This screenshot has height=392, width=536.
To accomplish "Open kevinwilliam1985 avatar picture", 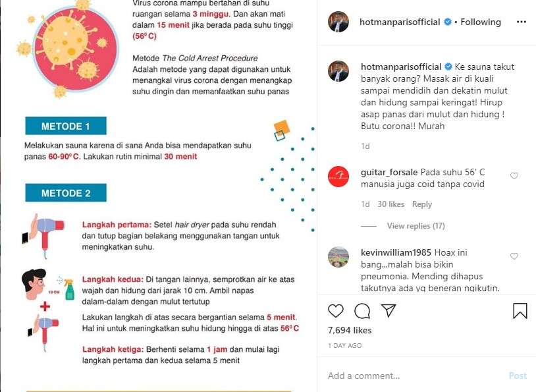I will coord(338,257).
